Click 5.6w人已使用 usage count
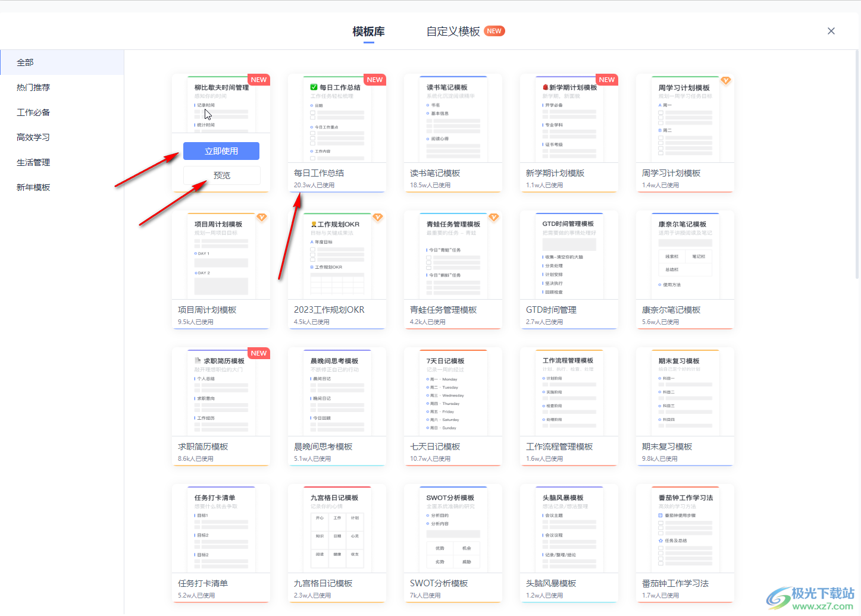This screenshot has width=861, height=616. 660,322
